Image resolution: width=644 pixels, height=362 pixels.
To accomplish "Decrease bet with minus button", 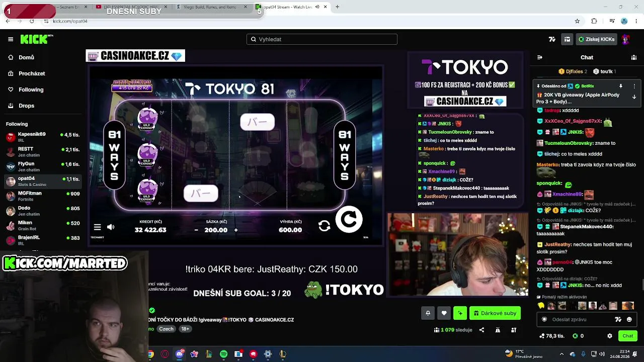I will 196,230.
